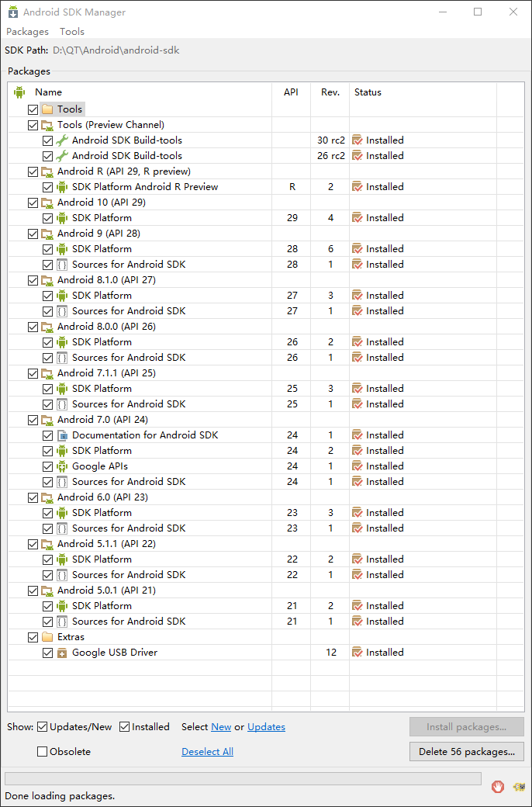Click the '30 rc2' revision cell
Viewport: 532px width, 807px height.
[x=331, y=140]
